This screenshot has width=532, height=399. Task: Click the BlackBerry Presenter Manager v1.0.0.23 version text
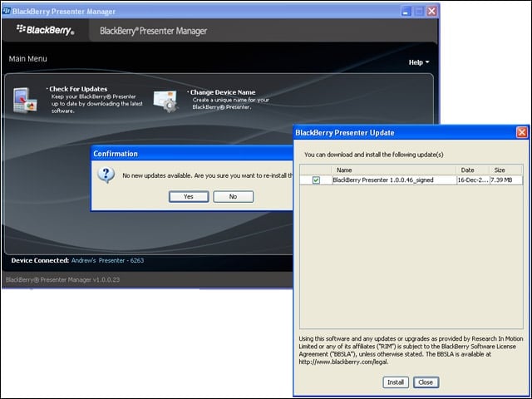coord(63,280)
